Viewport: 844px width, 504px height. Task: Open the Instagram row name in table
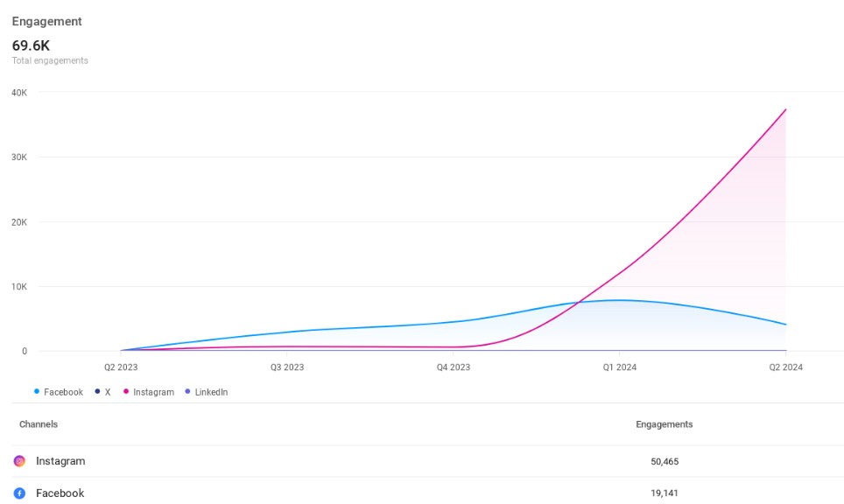click(x=60, y=461)
